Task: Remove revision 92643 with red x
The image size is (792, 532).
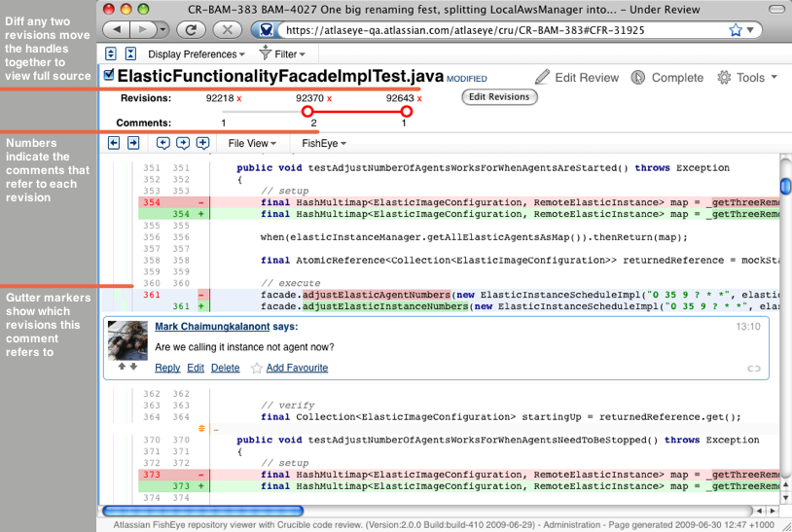Action: 419,98
